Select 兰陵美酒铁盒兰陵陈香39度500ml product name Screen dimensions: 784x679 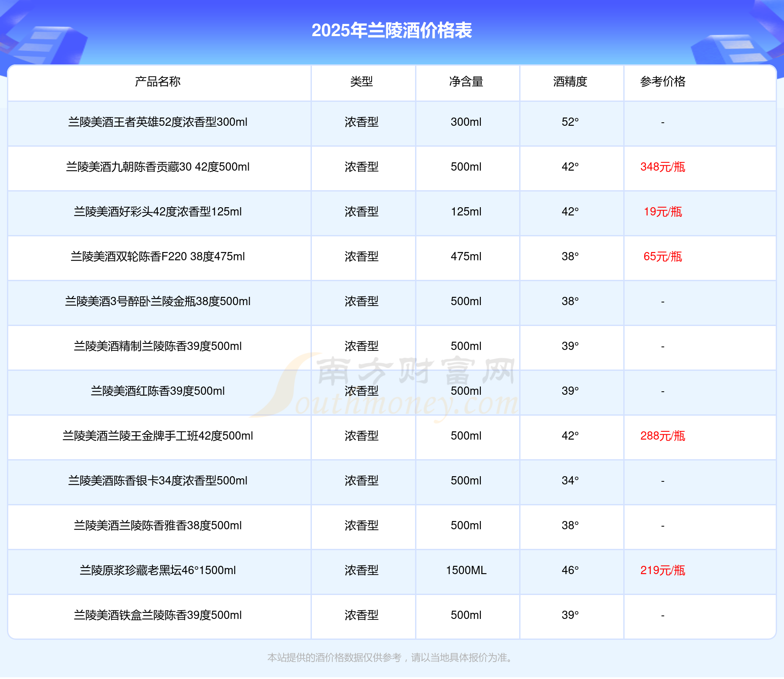pyautogui.click(x=158, y=615)
